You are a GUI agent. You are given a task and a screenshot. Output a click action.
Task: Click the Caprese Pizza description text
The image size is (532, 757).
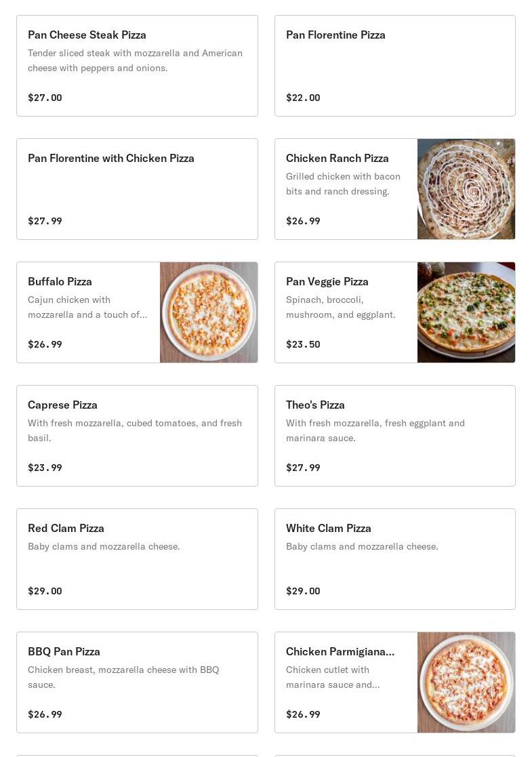(135, 430)
